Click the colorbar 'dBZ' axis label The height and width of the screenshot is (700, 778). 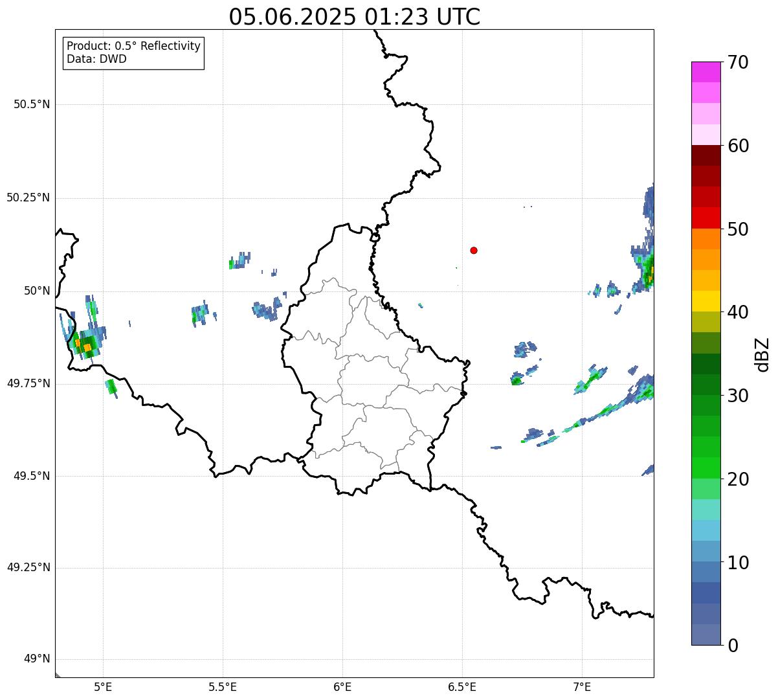point(762,354)
